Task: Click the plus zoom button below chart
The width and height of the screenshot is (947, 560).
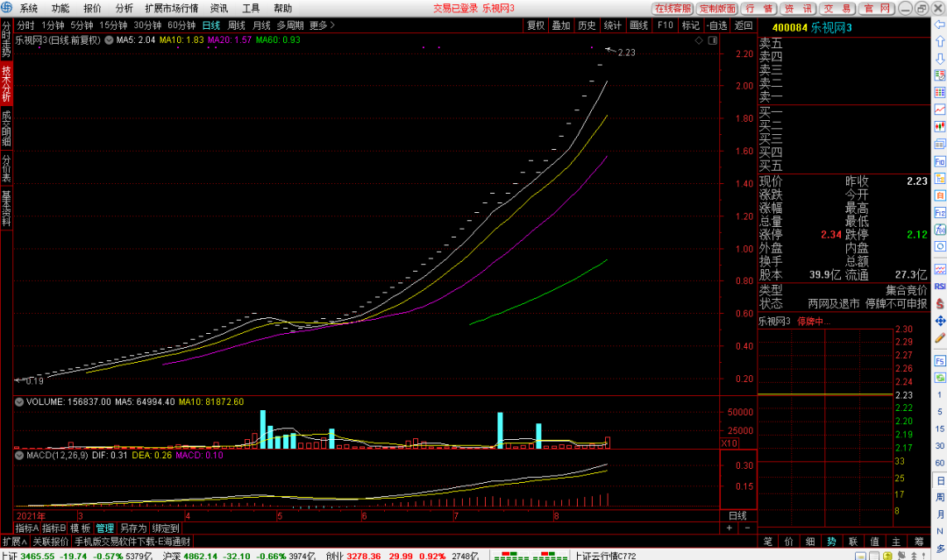Action: (x=729, y=528)
